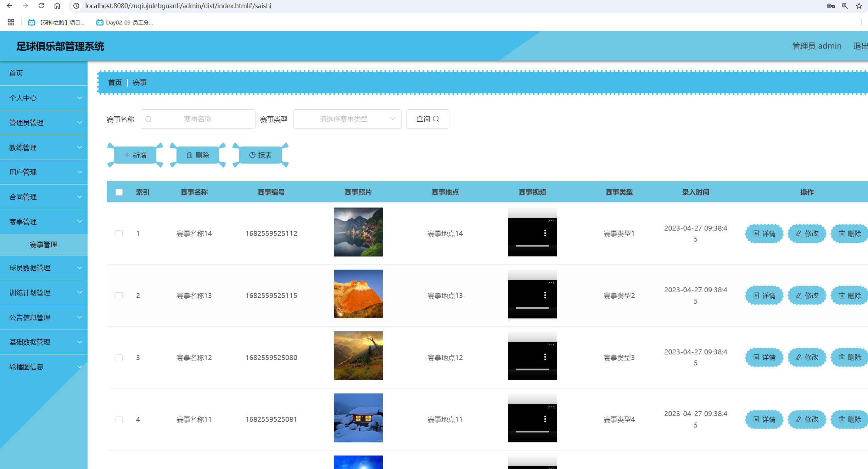868x469 pixels.
Task: Bookmark this page with the star icon
Action: (859, 6)
